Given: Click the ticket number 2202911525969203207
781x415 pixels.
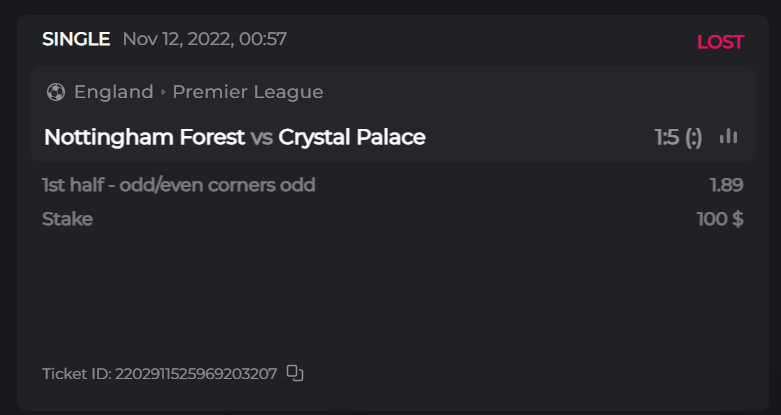Looking at the screenshot, I should coord(196,374).
